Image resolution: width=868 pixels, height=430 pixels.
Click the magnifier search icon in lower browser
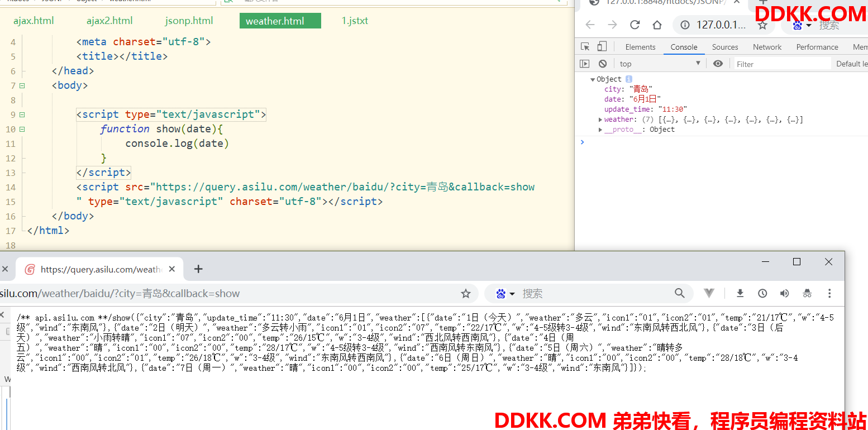pos(679,293)
